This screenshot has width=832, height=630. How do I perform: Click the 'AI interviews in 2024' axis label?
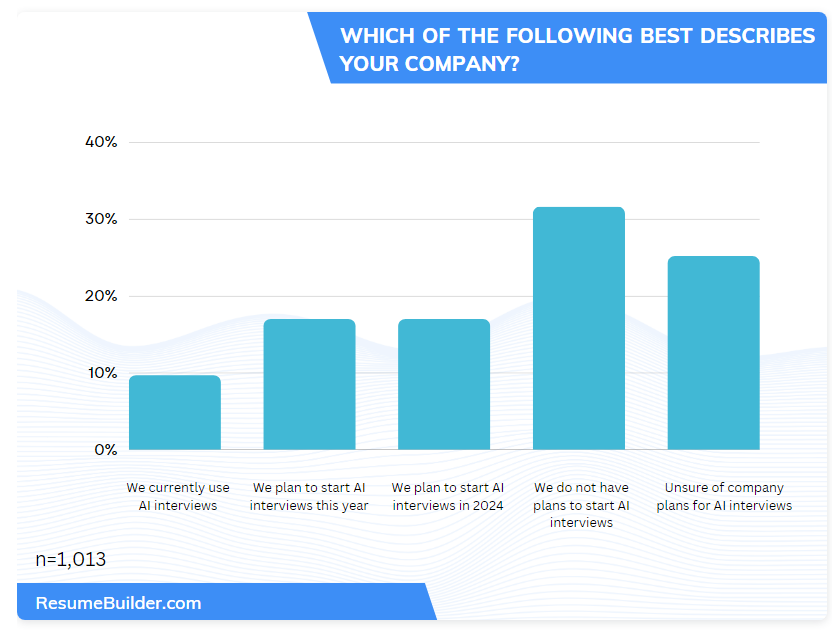click(447, 497)
